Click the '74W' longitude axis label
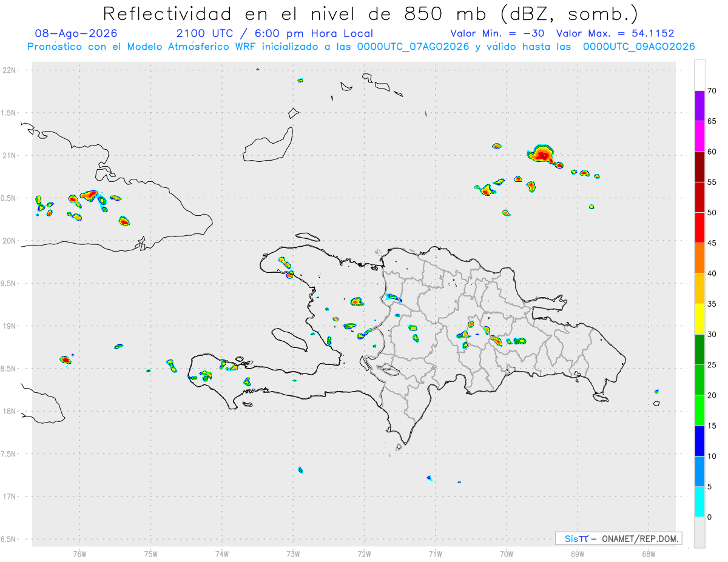 coord(222,554)
